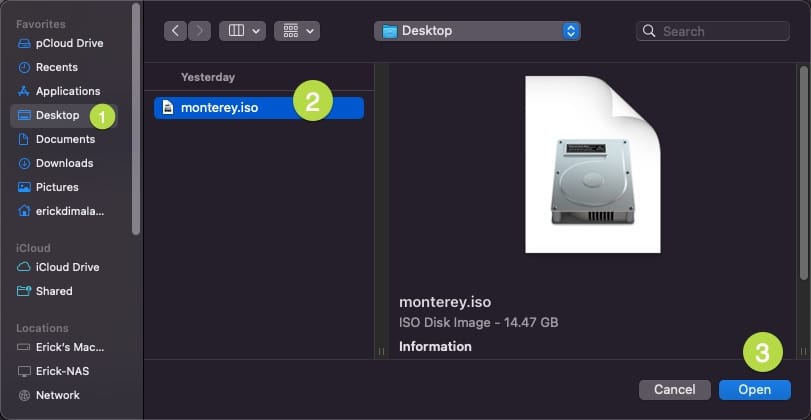Click the column resize handle after file list
This screenshot has height=420, width=811.
(381, 351)
